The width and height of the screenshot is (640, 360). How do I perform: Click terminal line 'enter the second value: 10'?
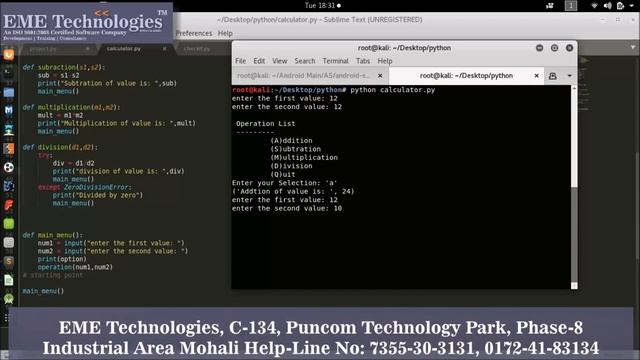coord(287,208)
